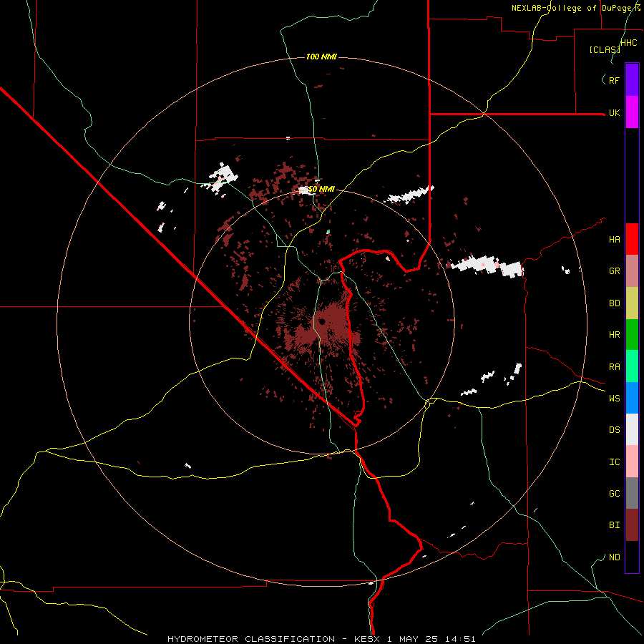
Task: Click the HA legend label text
Action: 614,240
